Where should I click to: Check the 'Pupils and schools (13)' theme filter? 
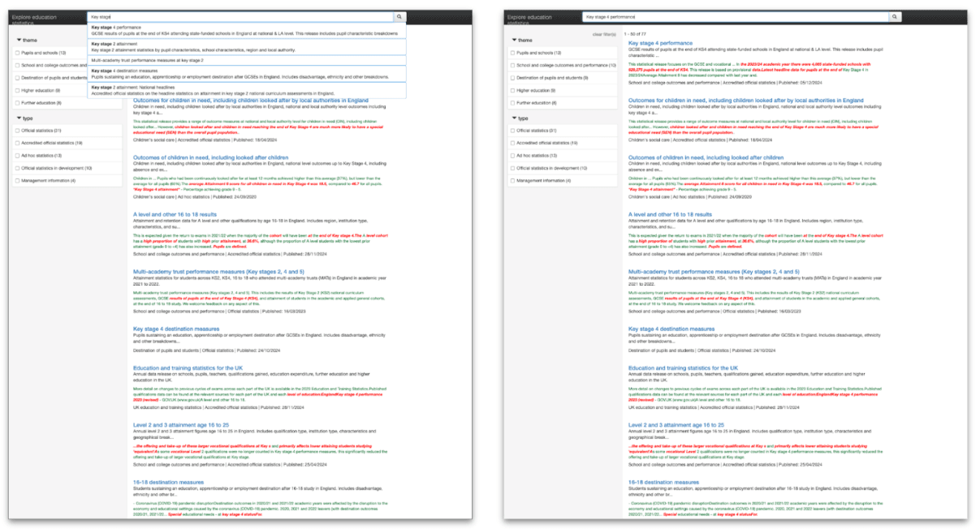pyautogui.click(x=16, y=54)
